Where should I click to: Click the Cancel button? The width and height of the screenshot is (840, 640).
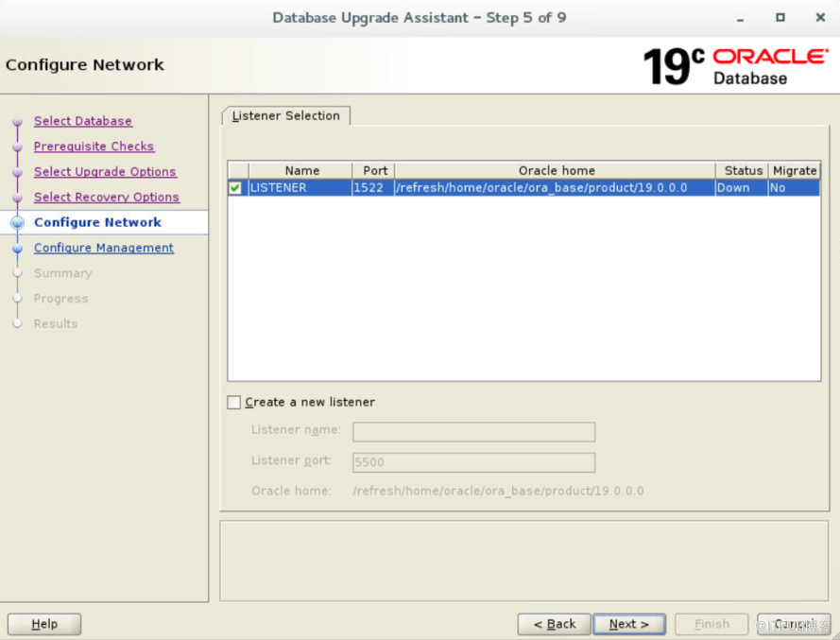point(794,624)
